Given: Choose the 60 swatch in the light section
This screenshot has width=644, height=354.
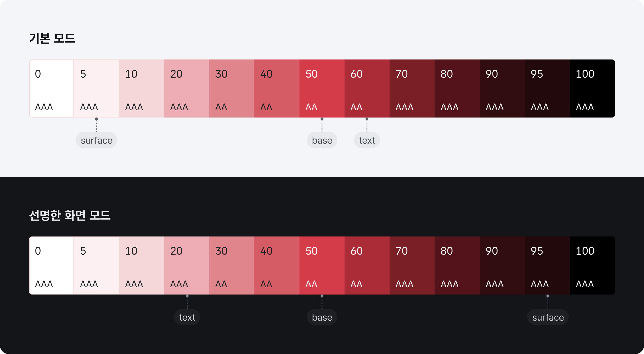Looking at the screenshot, I should click(367, 88).
